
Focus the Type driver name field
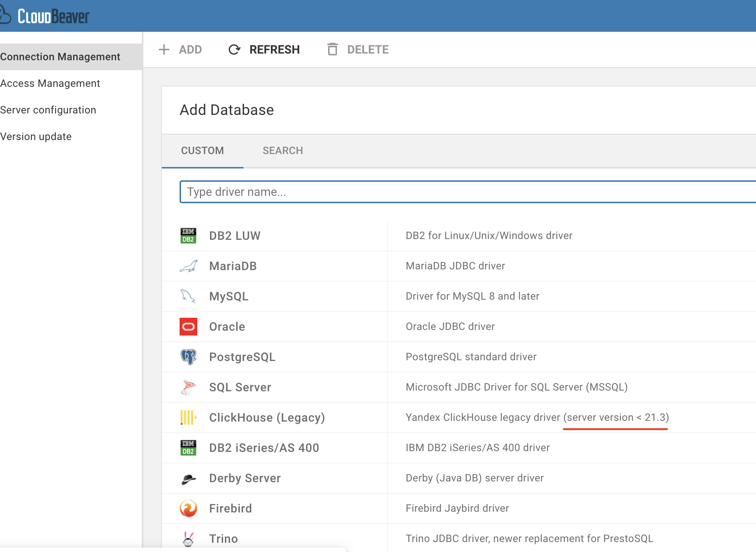click(468, 192)
